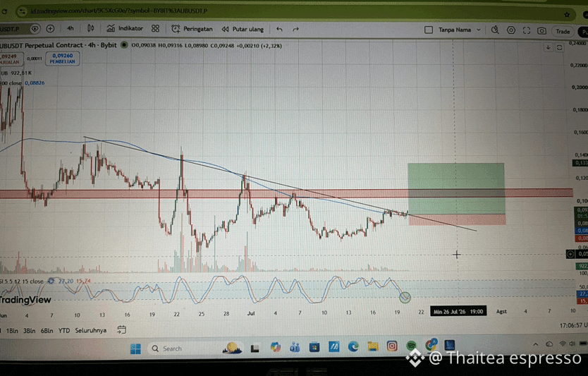
Task: Take a chart snapshot with camera icon
Action: tap(541, 31)
